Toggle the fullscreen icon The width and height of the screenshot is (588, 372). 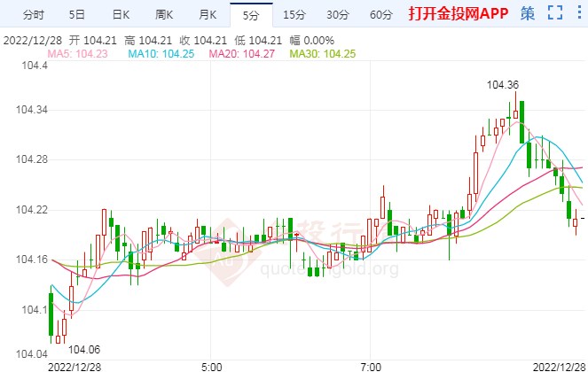[x=555, y=12]
